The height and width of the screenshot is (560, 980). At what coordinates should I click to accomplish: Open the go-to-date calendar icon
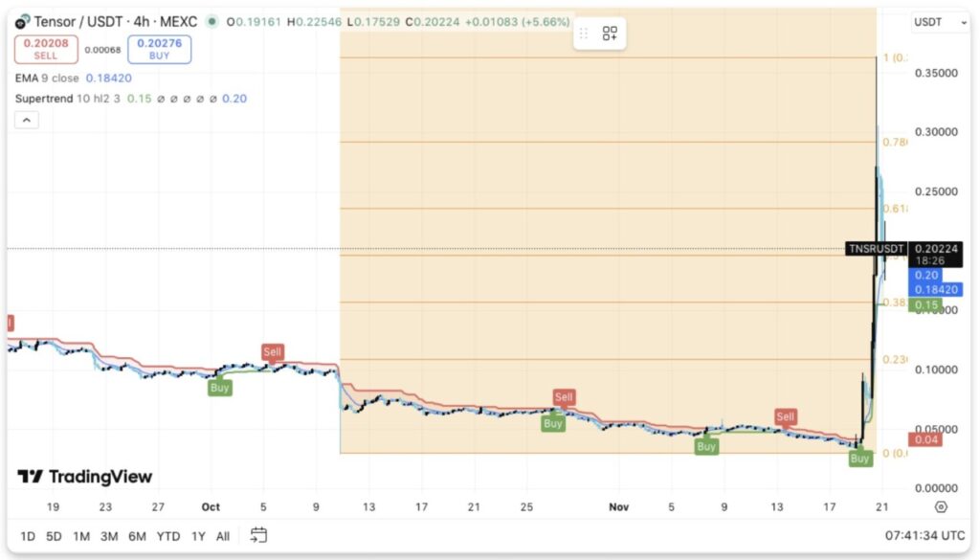pos(258,535)
